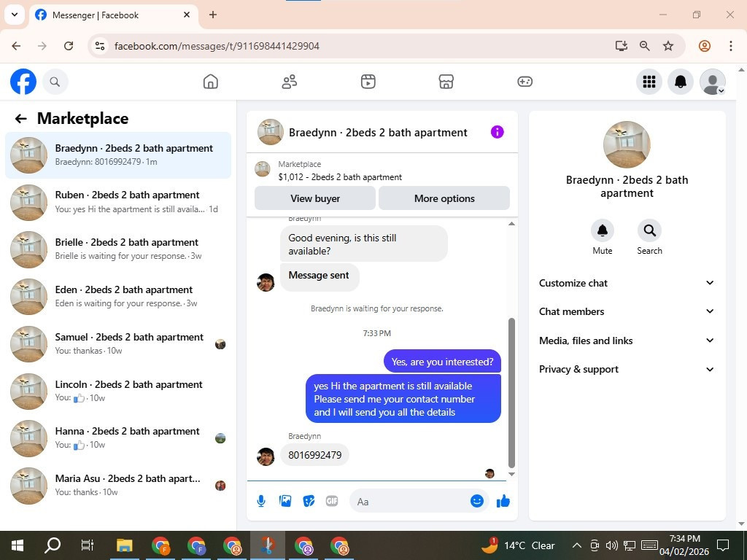Open the tab search dropdown arrow

click(15, 15)
